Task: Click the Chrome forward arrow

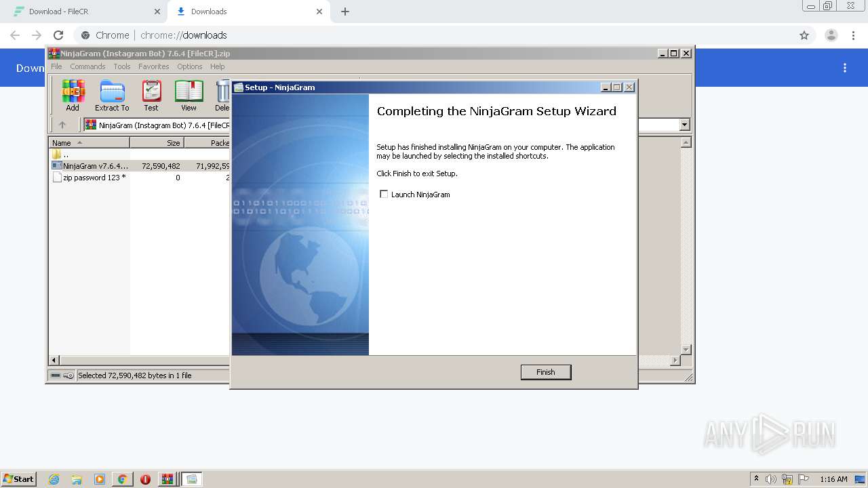Action: tap(37, 35)
